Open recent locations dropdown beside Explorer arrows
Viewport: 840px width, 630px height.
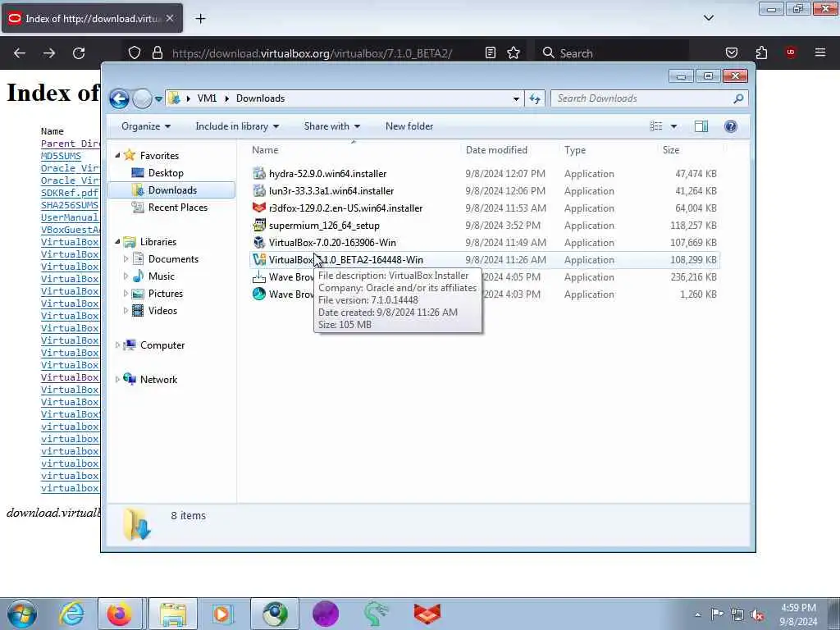(158, 99)
